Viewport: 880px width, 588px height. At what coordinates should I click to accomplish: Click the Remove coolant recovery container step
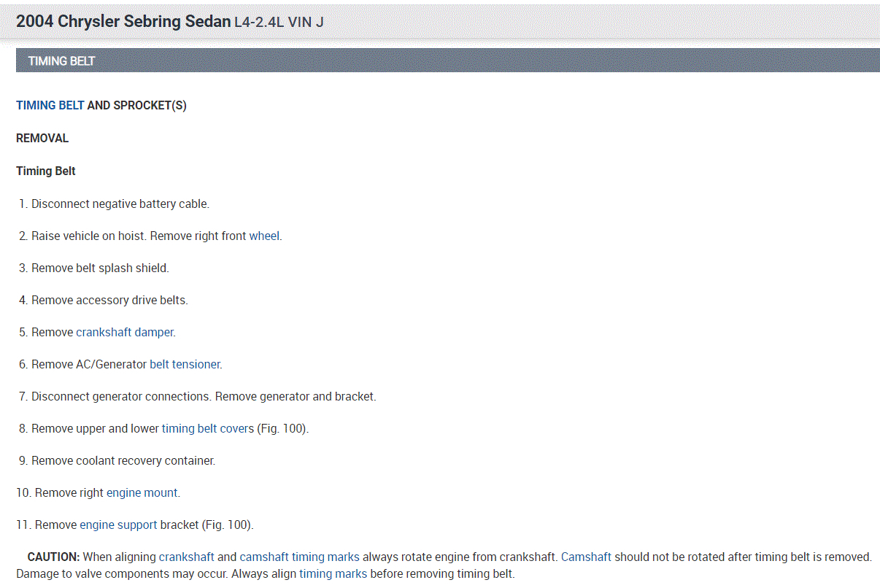coord(123,460)
